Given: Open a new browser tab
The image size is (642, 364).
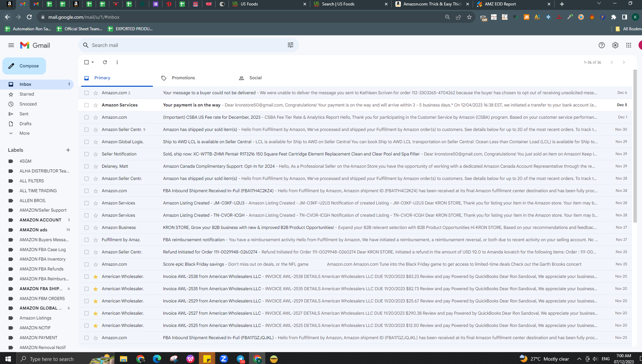Looking at the screenshot, I should tap(562, 4).
